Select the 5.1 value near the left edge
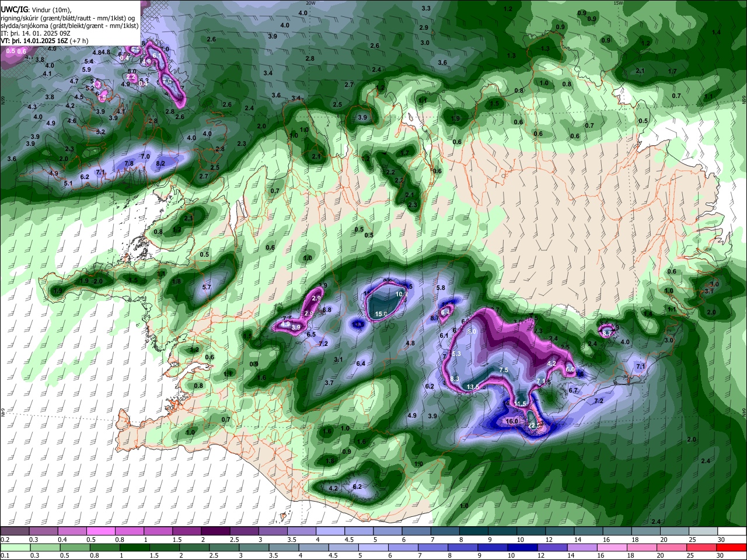The width and height of the screenshot is (747, 560). [68, 184]
